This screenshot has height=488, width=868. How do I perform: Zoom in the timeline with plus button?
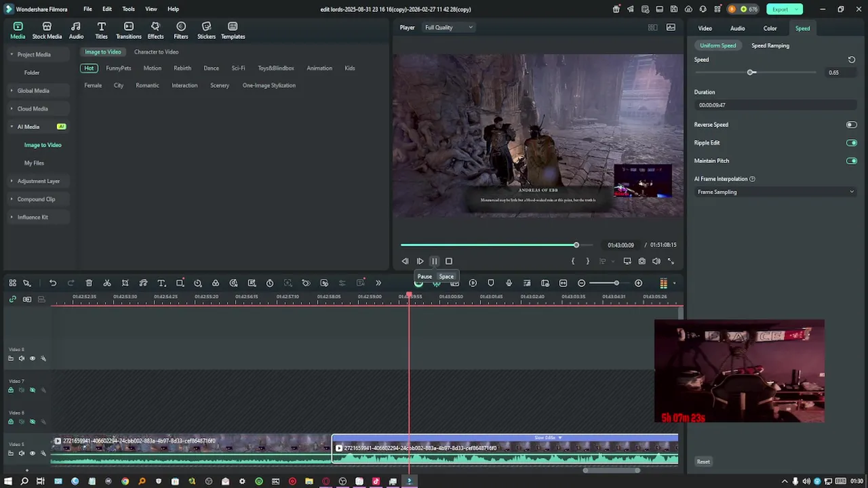pos(638,283)
